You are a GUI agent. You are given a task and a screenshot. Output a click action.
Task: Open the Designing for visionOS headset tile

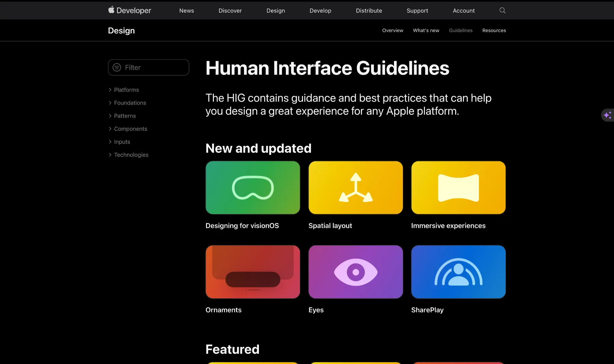click(x=253, y=188)
